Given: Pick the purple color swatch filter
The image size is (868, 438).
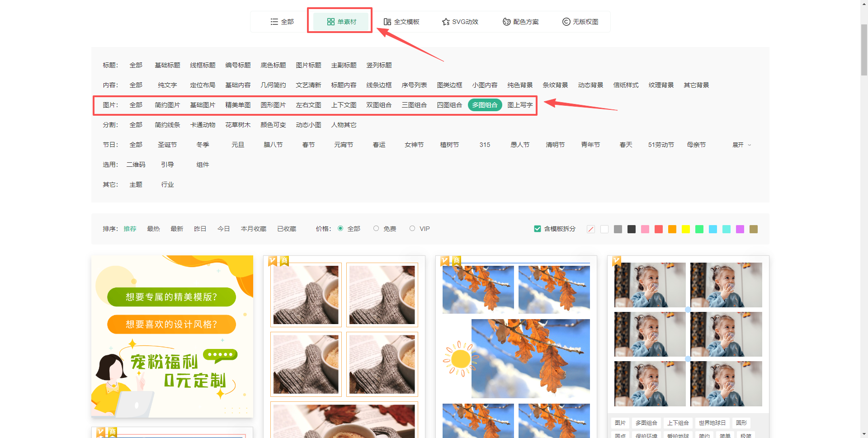Looking at the screenshot, I should [740, 229].
